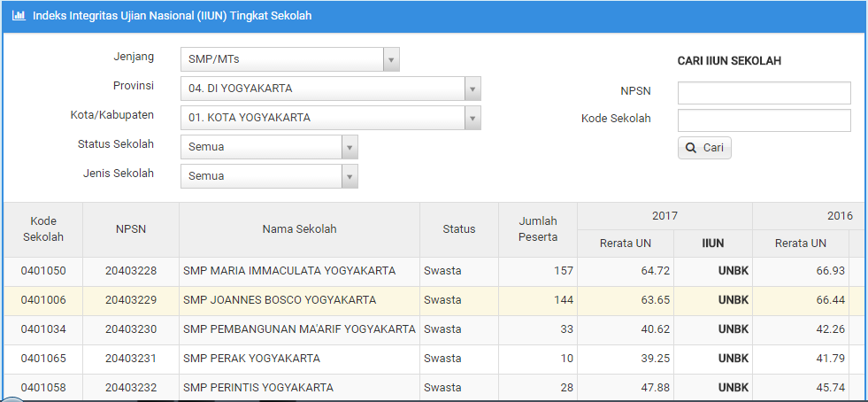Click NPSN value 20403231
The height and width of the screenshot is (402, 868).
coord(131,359)
